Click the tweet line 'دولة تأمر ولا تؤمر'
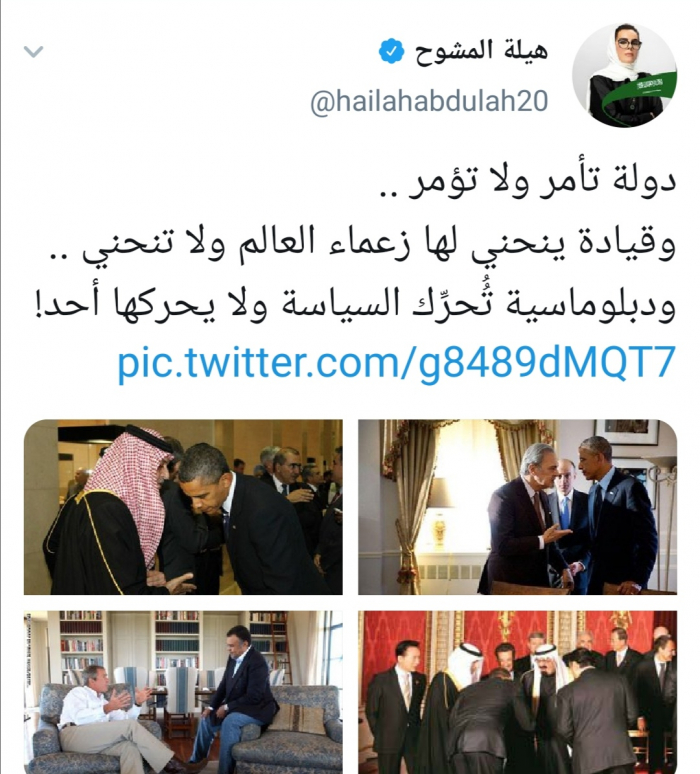 [x=528, y=180]
